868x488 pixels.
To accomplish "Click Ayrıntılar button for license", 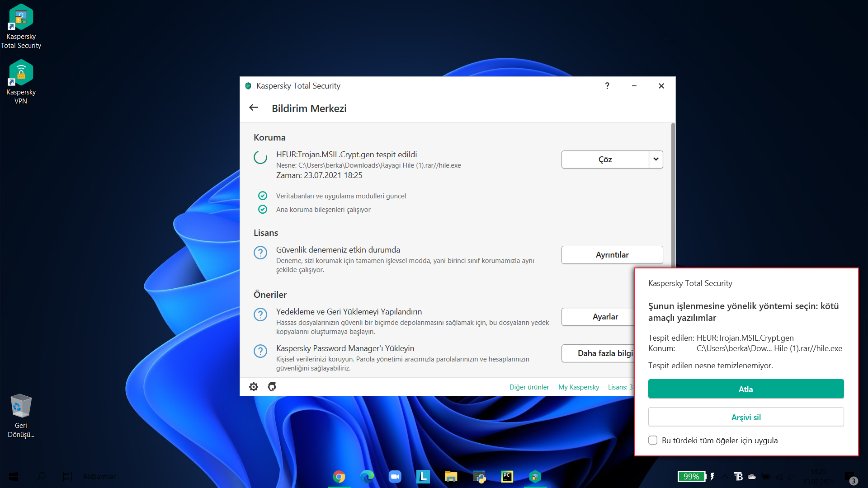I will pyautogui.click(x=612, y=255).
